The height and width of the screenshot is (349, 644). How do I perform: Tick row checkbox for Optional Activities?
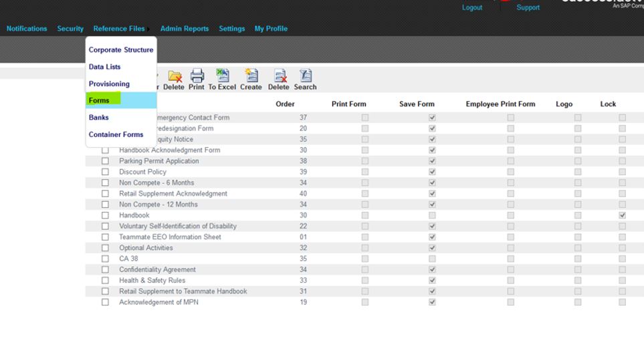click(105, 248)
